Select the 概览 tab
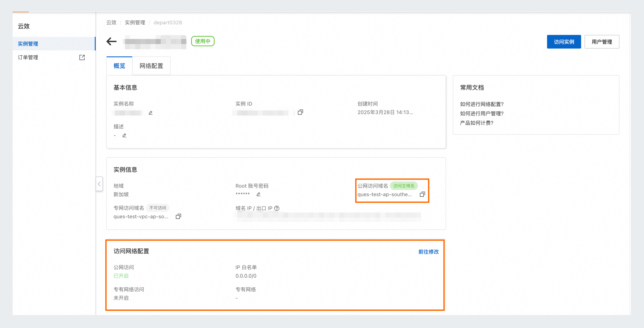This screenshot has height=328, width=644. (119, 66)
